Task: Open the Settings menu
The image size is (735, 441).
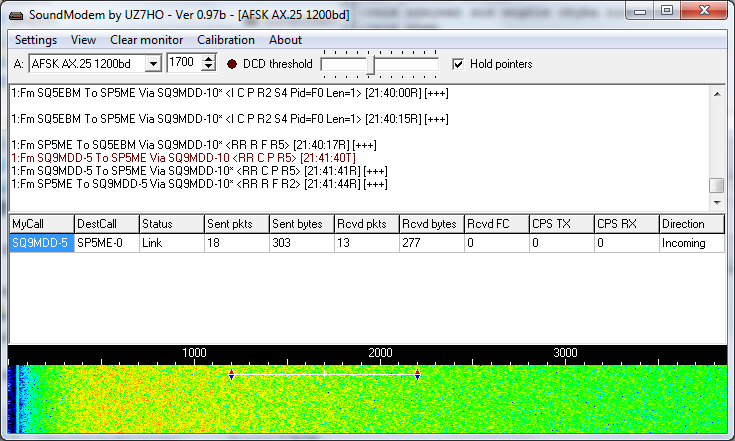Action: [x=36, y=40]
